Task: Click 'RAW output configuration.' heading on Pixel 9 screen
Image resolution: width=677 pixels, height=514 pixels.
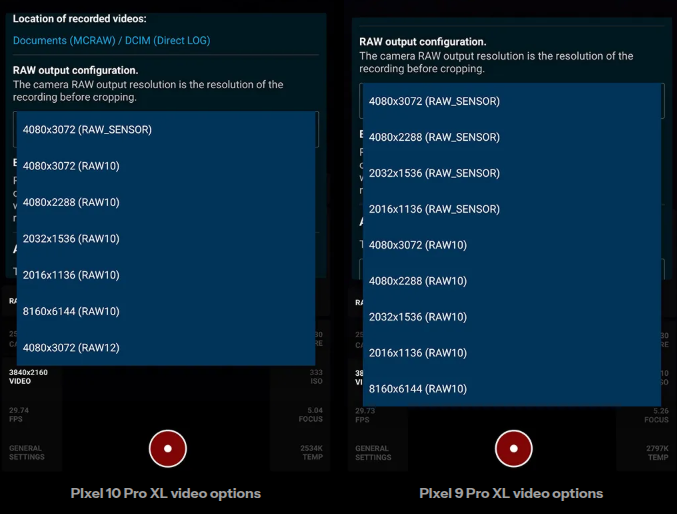Action: click(423, 41)
